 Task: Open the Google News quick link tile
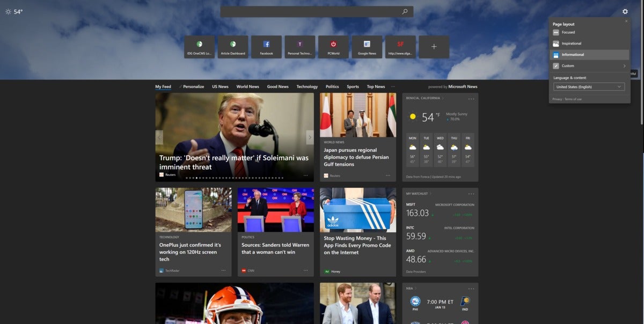pyautogui.click(x=367, y=47)
